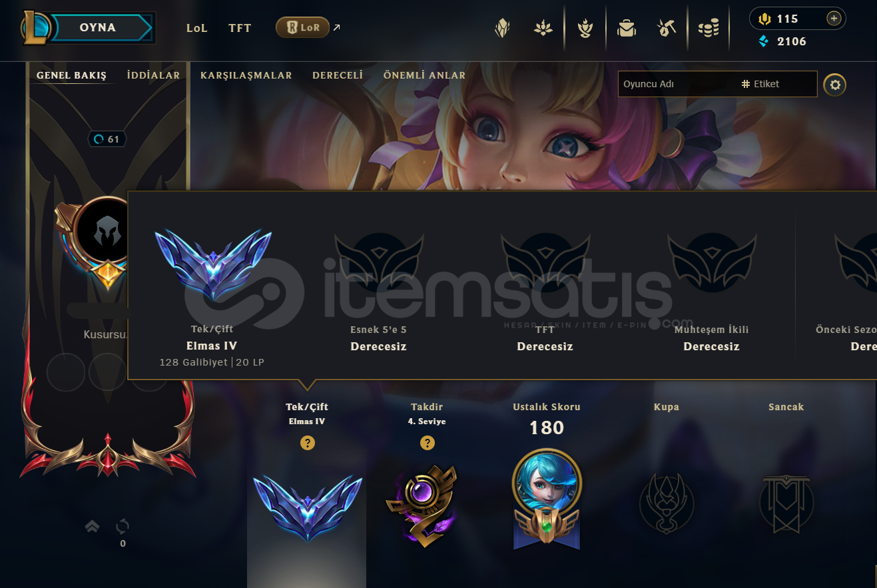
Task: Open the Collection backpack icon
Action: (626, 28)
